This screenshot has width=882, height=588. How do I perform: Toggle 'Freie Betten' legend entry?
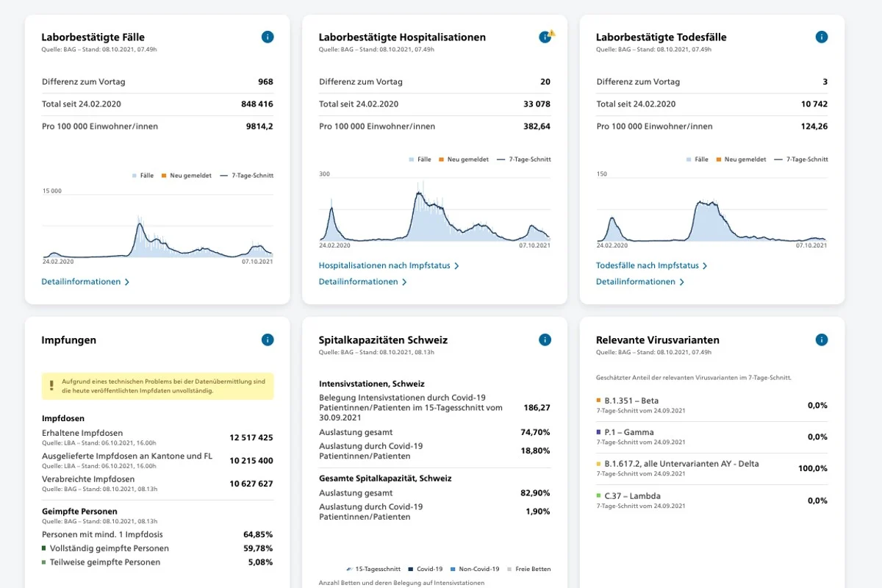[x=528, y=569]
